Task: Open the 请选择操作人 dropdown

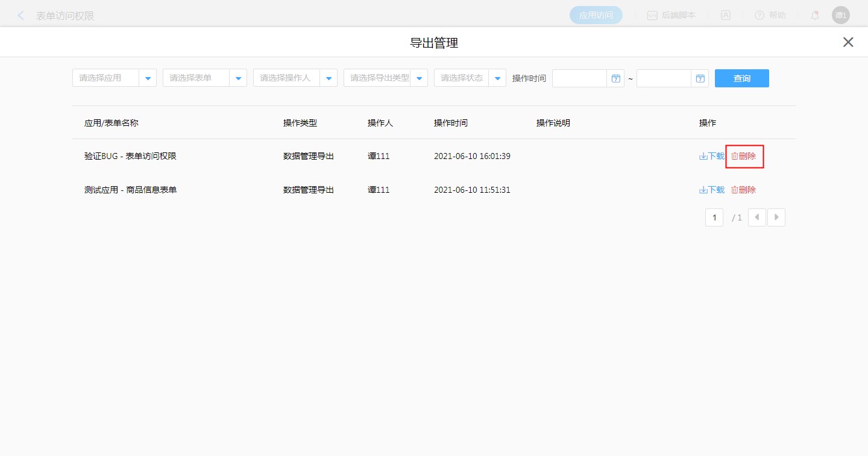Action: pos(329,78)
